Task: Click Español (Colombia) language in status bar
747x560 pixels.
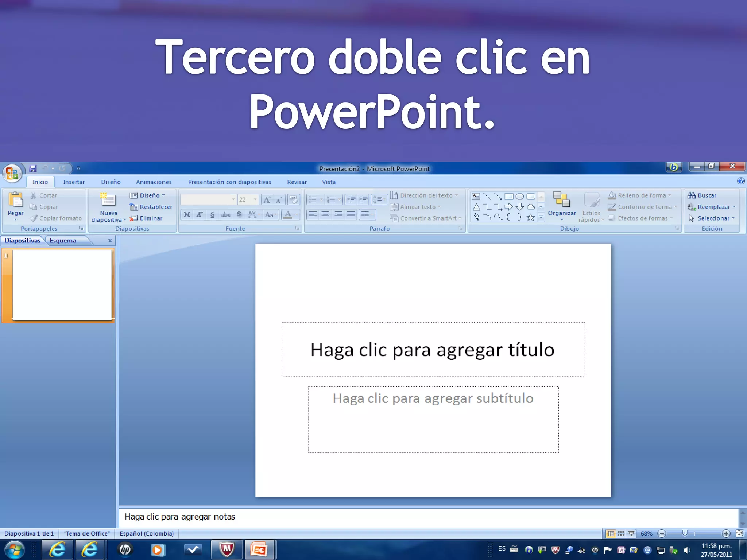Action: tap(147, 533)
